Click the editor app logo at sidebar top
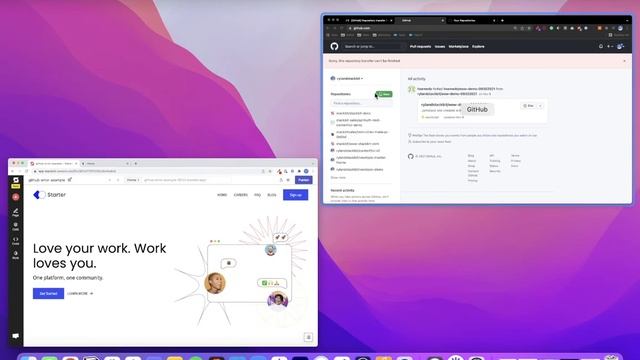 tap(16, 180)
